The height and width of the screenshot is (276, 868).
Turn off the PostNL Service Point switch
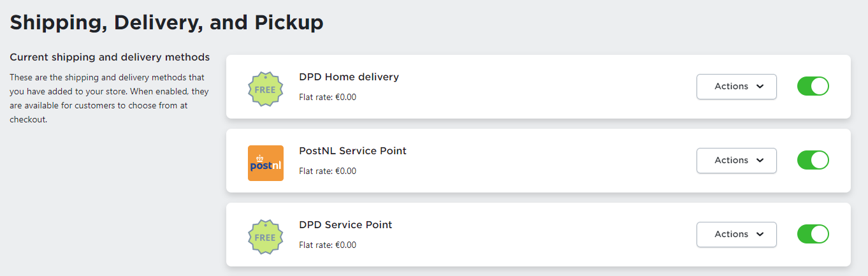[813, 160]
